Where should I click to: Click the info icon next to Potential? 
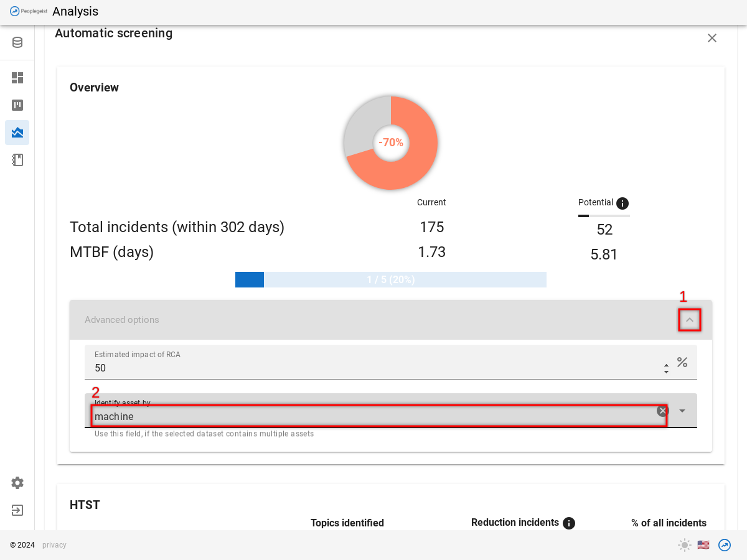click(622, 203)
